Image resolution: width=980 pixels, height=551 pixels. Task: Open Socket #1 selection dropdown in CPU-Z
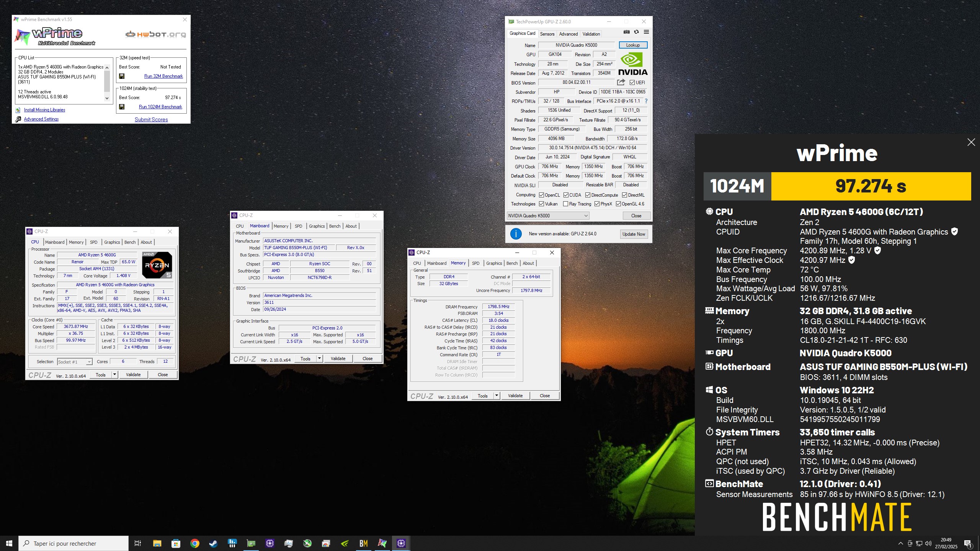[x=75, y=362]
